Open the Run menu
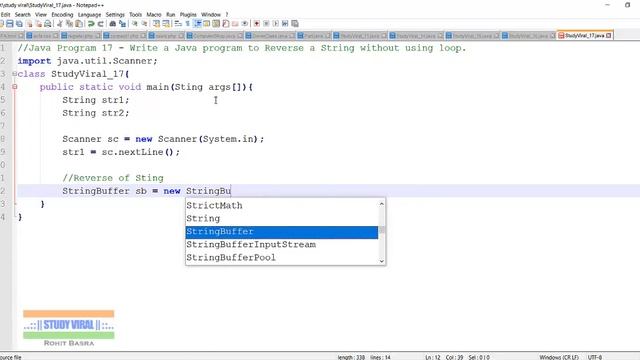Screen dimensions: 640x360 pyautogui.click(x=171, y=15)
